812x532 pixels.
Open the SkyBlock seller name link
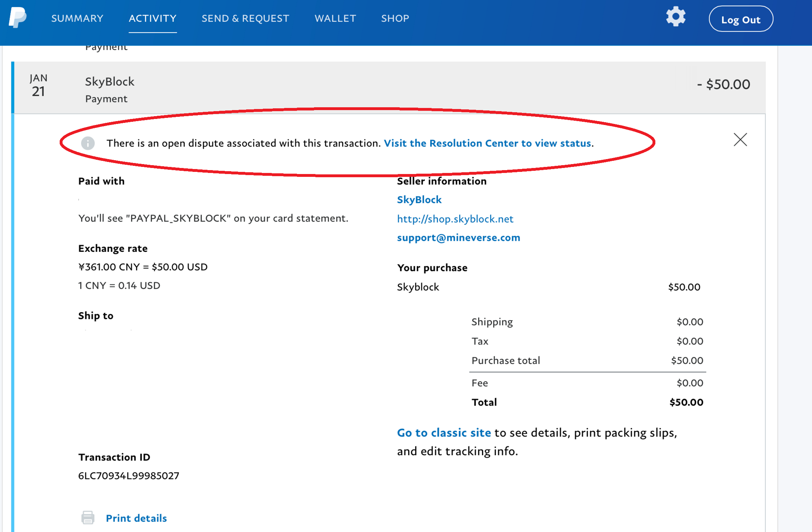click(419, 200)
